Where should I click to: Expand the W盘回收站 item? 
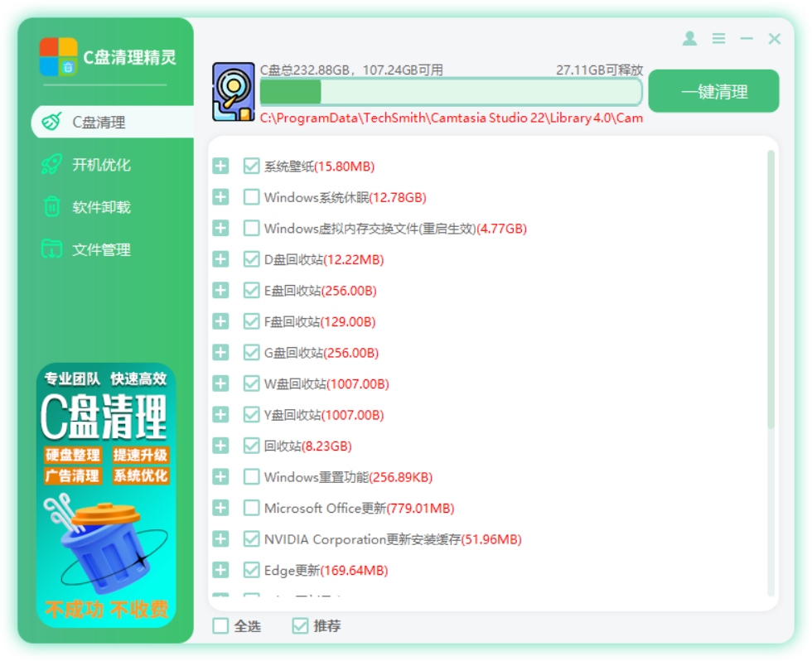point(220,384)
